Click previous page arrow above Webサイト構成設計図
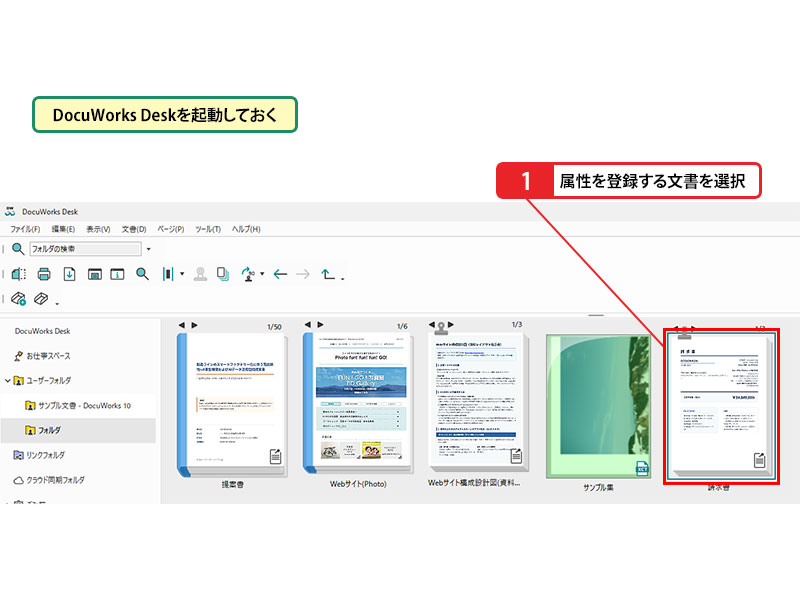 [x=432, y=324]
